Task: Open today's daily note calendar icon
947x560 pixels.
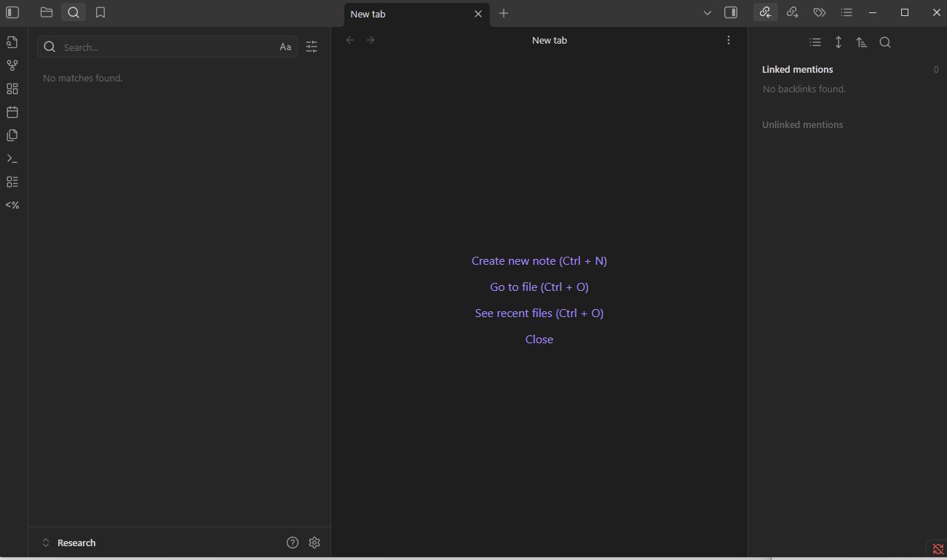Action: [12, 112]
